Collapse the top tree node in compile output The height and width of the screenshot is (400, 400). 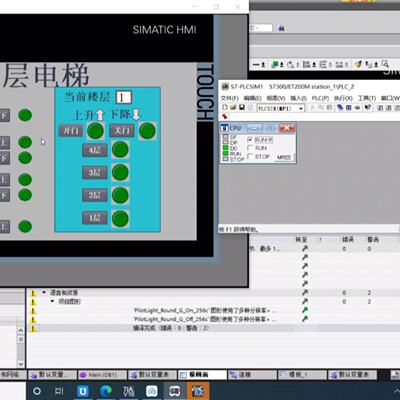pyautogui.click(x=44, y=292)
